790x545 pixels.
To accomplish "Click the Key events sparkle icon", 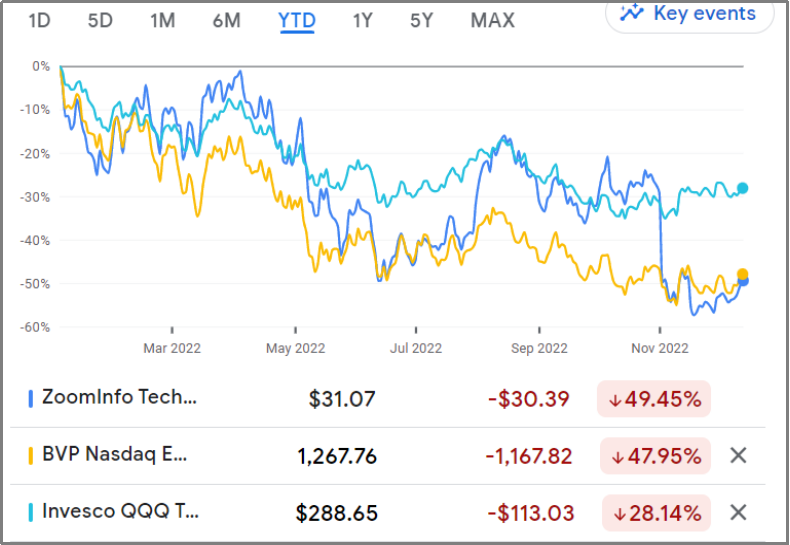I will pos(631,13).
